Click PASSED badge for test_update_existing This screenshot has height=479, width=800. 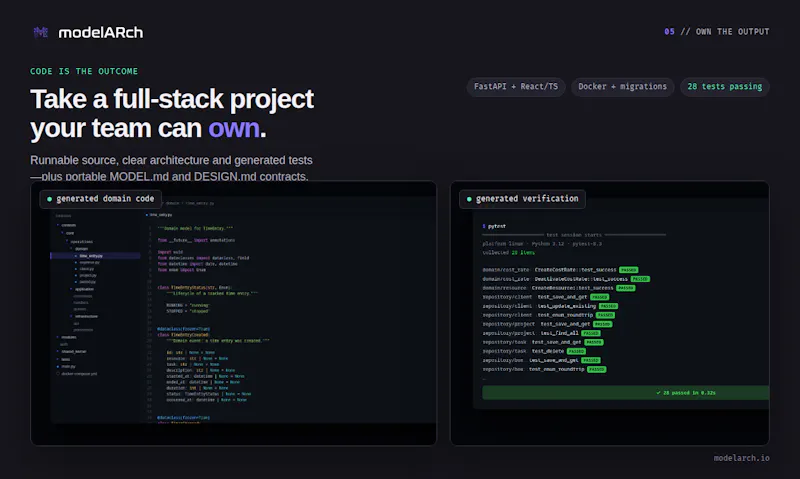tap(608, 306)
